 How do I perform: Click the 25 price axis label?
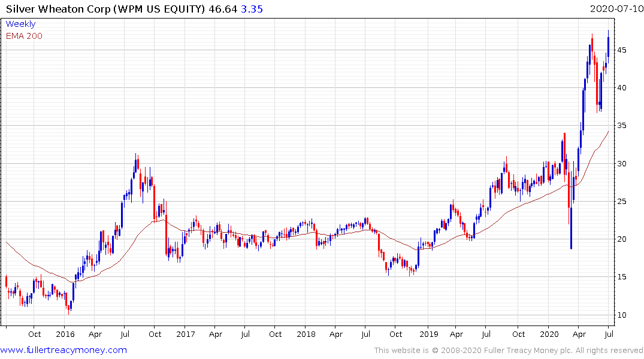pyautogui.click(x=621, y=202)
